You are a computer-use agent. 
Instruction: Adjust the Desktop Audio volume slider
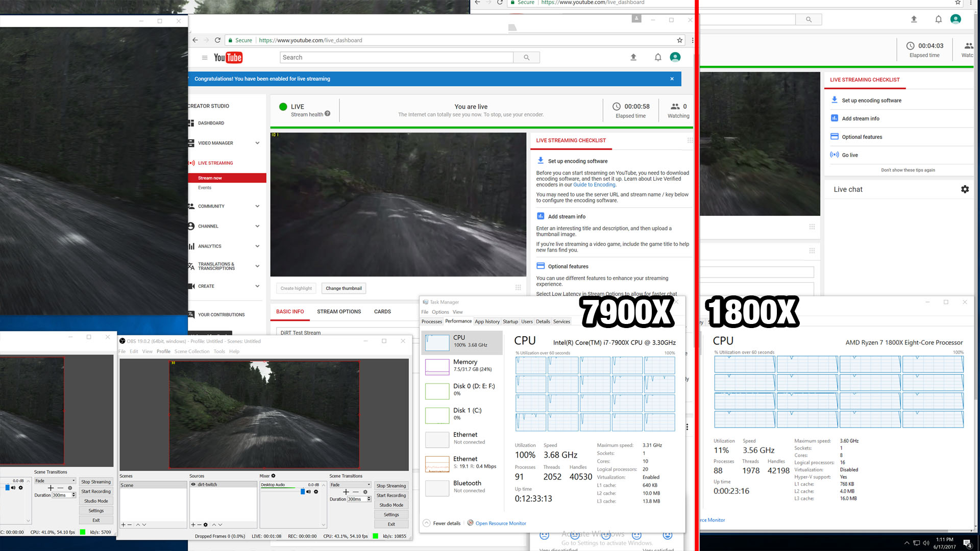click(x=302, y=492)
